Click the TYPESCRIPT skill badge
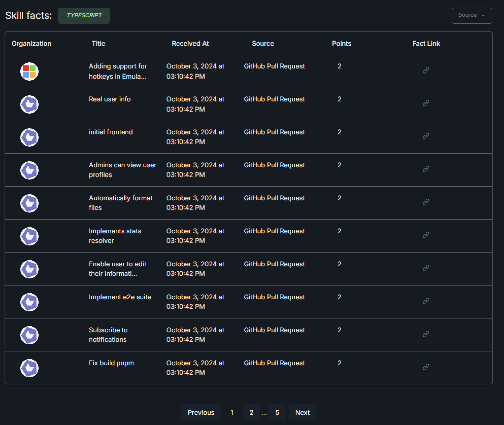The width and height of the screenshot is (504, 425). (84, 15)
